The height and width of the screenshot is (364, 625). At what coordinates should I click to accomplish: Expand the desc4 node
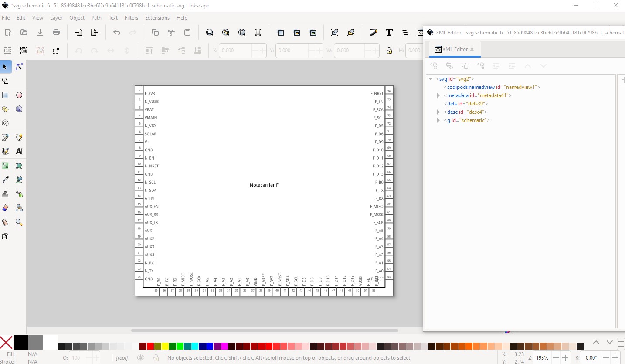pos(438,112)
